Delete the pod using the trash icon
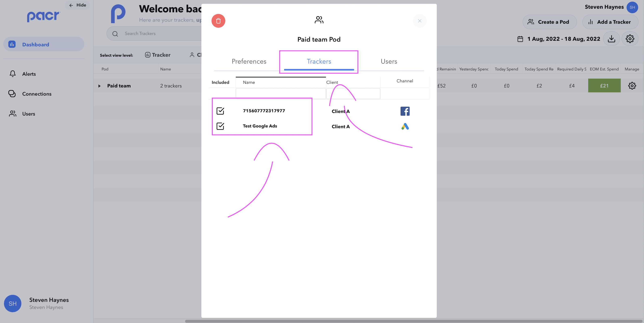The height and width of the screenshot is (323, 644). point(218,21)
